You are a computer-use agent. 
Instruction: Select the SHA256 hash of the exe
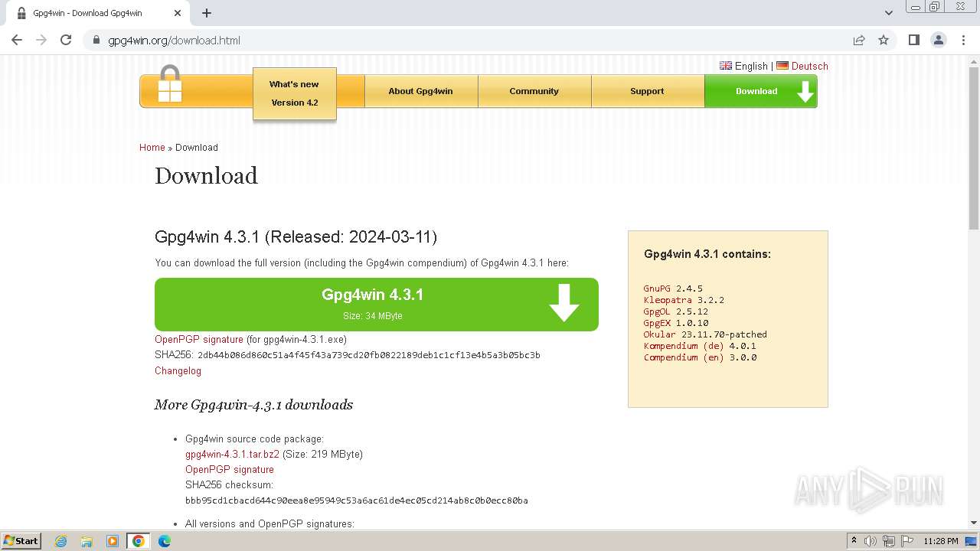(x=369, y=355)
